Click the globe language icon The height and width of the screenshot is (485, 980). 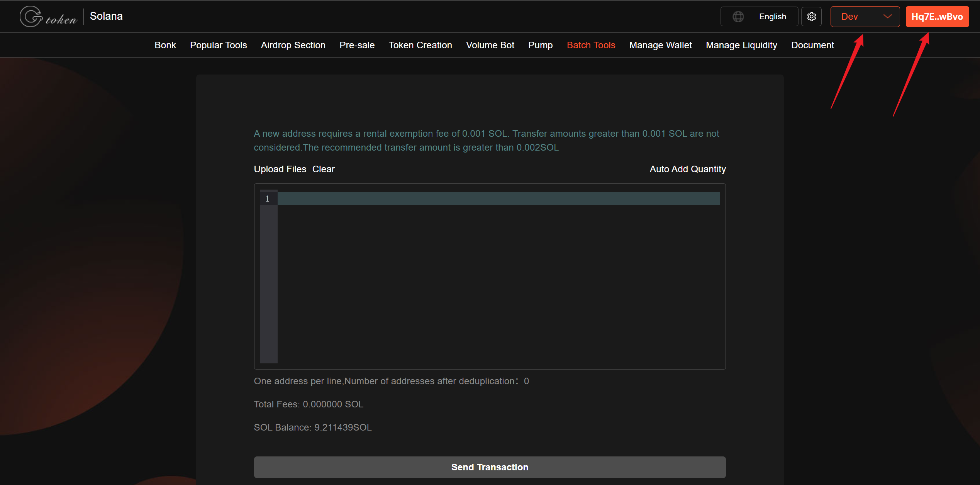(738, 17)
